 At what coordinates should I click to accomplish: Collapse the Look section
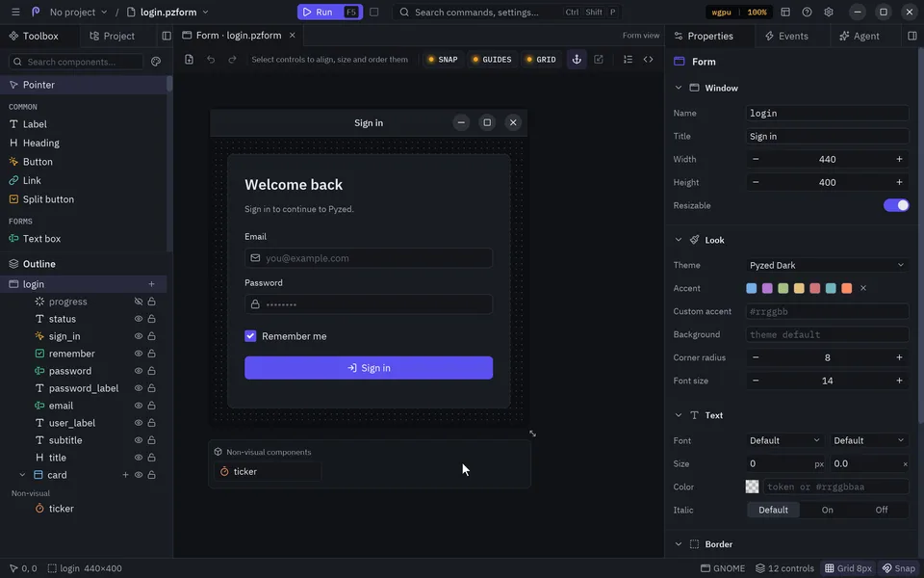679,240
